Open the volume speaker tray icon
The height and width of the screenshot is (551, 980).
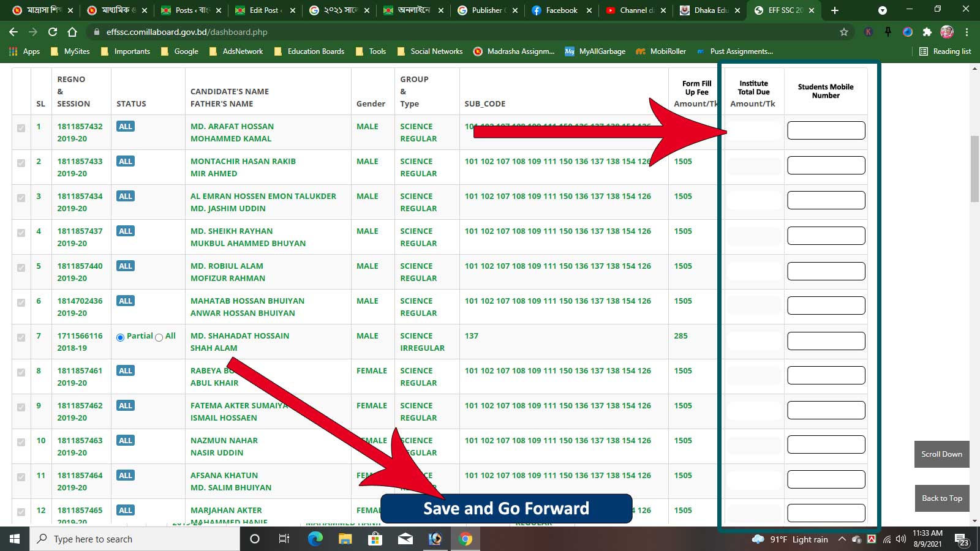coord(900,539)
